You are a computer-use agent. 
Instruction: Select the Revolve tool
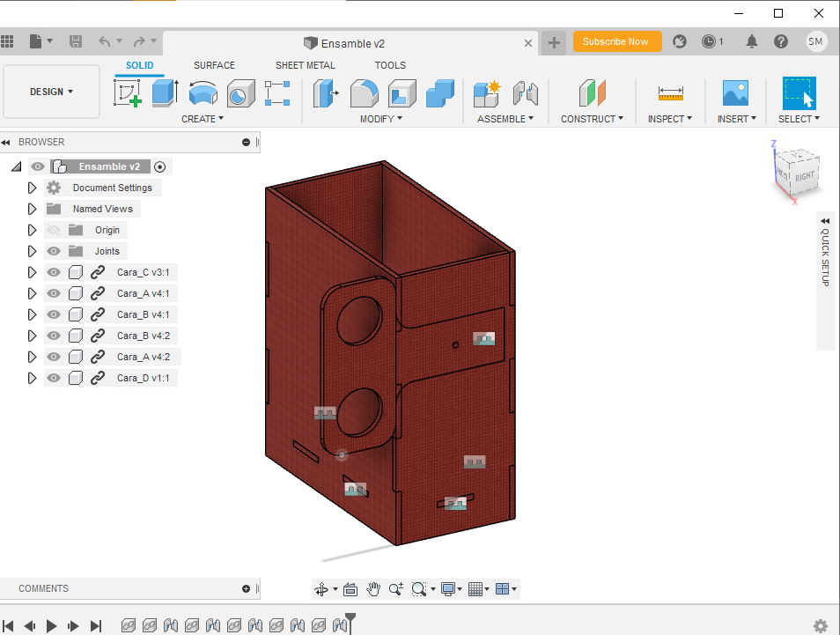(x=203, y=93)
